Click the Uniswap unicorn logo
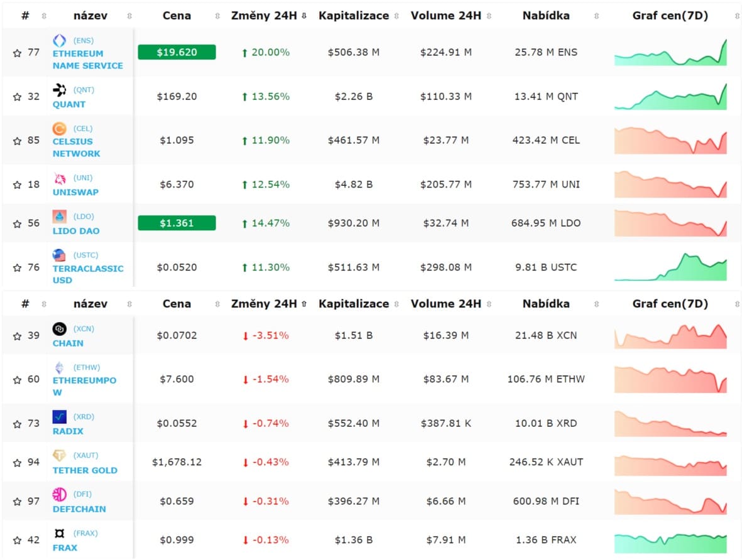Viewport: 742px width, 560px height. click(59, 178)
